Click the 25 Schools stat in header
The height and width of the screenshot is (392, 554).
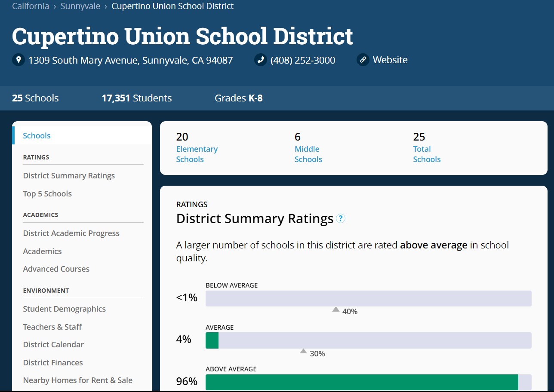(35, 98)
